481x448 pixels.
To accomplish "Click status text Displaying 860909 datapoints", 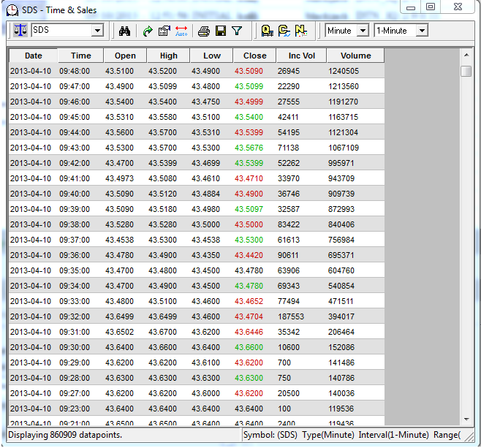I will point(65,435).
